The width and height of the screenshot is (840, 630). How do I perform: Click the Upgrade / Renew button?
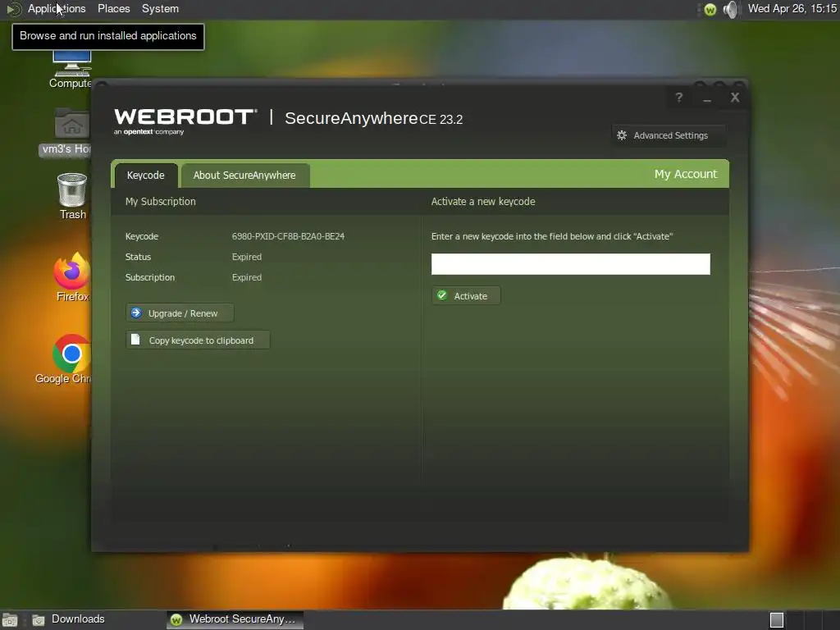180,313
